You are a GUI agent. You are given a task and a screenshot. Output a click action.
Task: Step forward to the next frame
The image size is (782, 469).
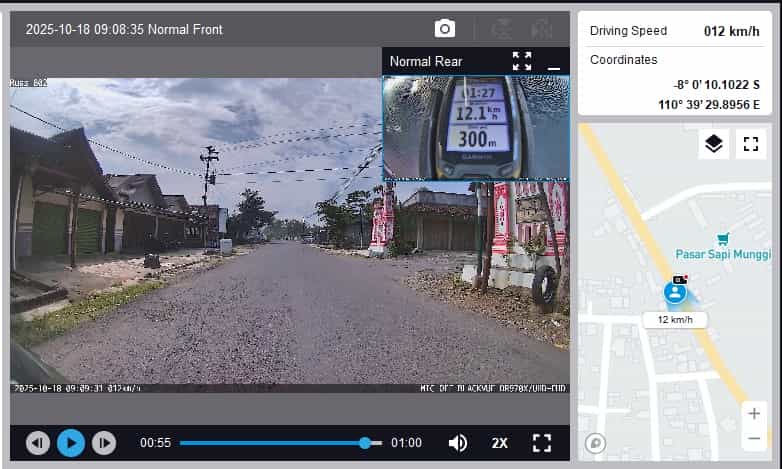point(103,442)
